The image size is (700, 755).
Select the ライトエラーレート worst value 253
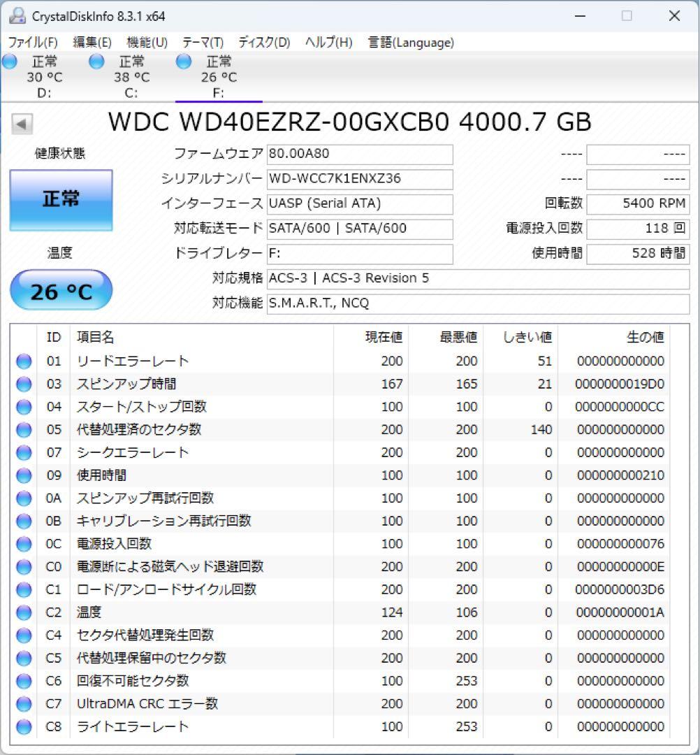467,727
